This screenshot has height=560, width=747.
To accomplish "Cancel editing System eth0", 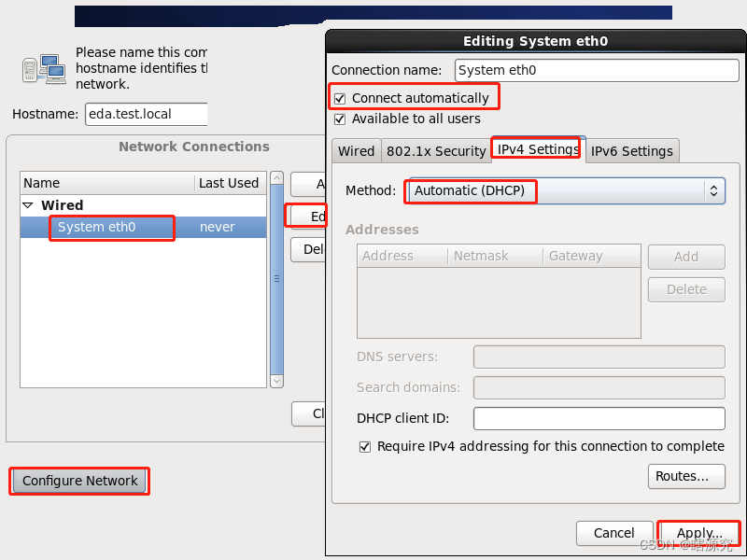I will (x=613, y=533).
